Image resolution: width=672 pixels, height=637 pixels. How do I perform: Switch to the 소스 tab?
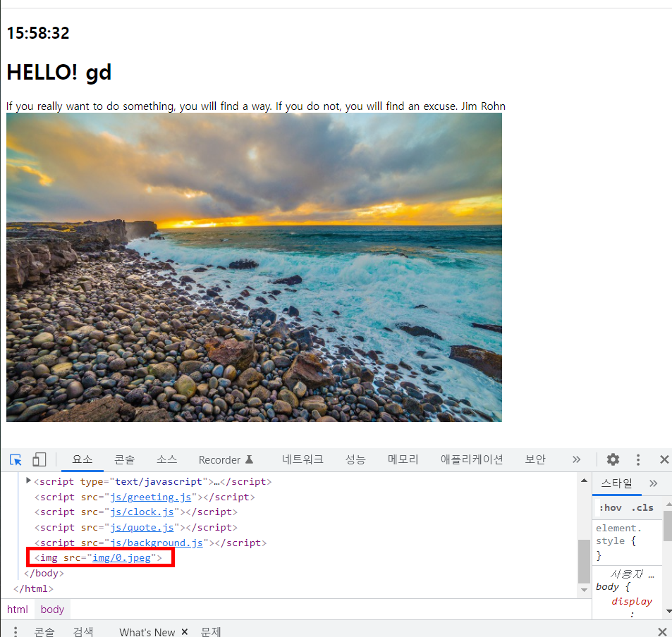(x=166, y=459)
